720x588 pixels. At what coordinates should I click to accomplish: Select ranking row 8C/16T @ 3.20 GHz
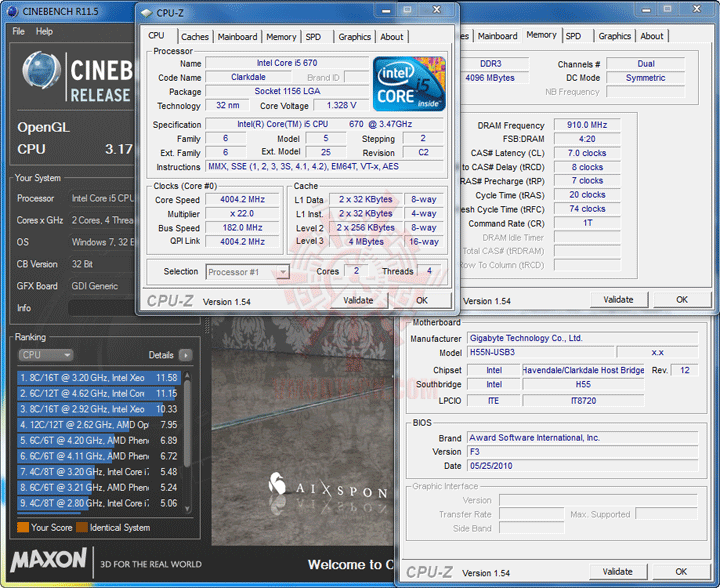[x=99, y=378]
